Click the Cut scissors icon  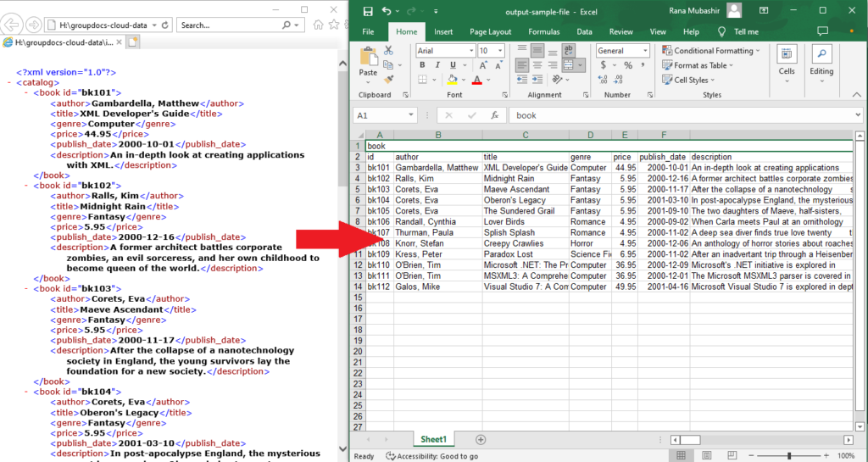pos(388,50)
